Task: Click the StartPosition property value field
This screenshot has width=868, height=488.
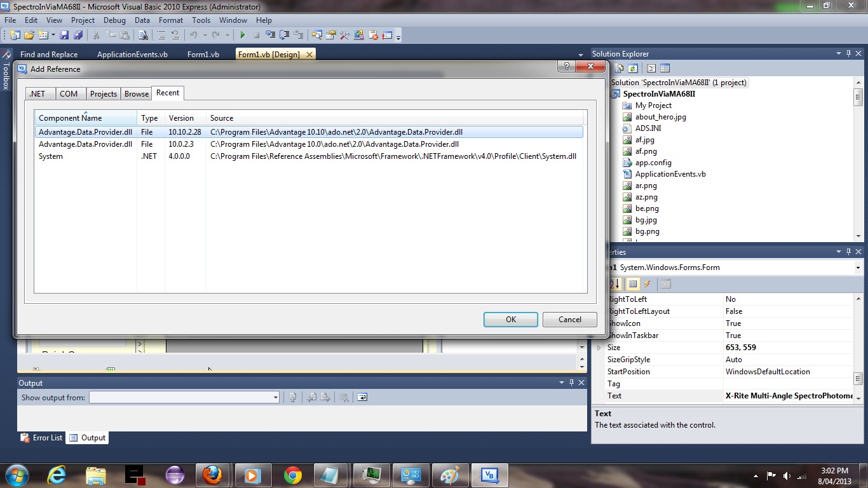Action: [x=788, y=372]
